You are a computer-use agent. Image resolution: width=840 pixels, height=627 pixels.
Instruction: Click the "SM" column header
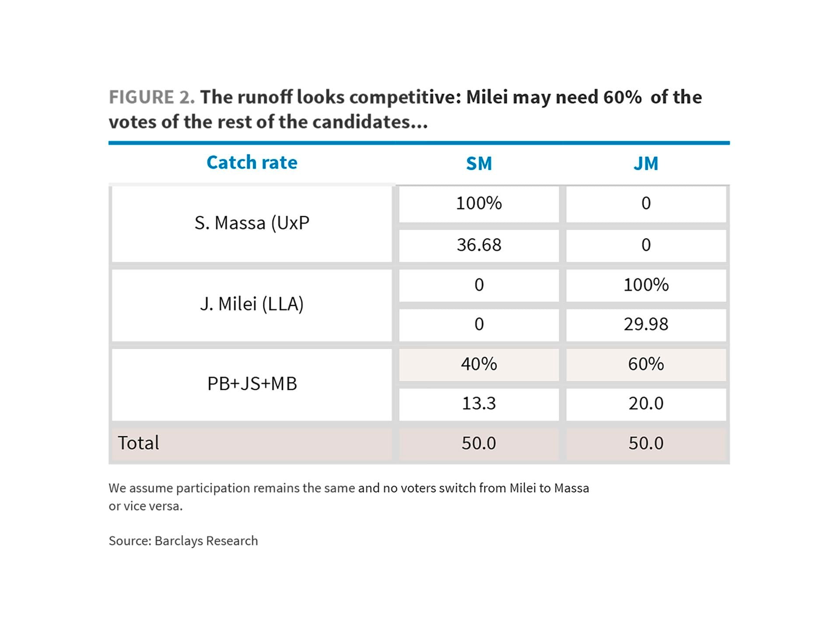(479, 164)
